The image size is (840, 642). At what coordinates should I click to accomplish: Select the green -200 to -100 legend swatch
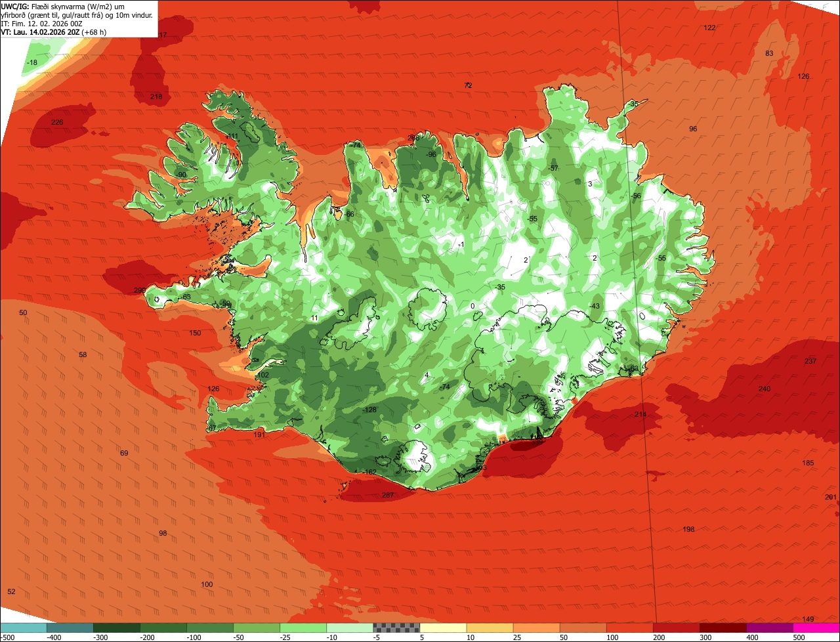pyautogui.click(x=163, y=628)
